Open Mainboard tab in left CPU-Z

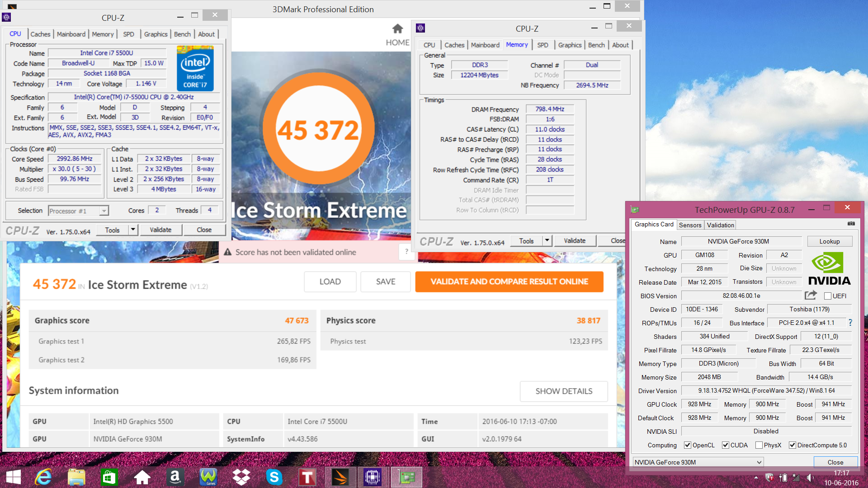71,34
